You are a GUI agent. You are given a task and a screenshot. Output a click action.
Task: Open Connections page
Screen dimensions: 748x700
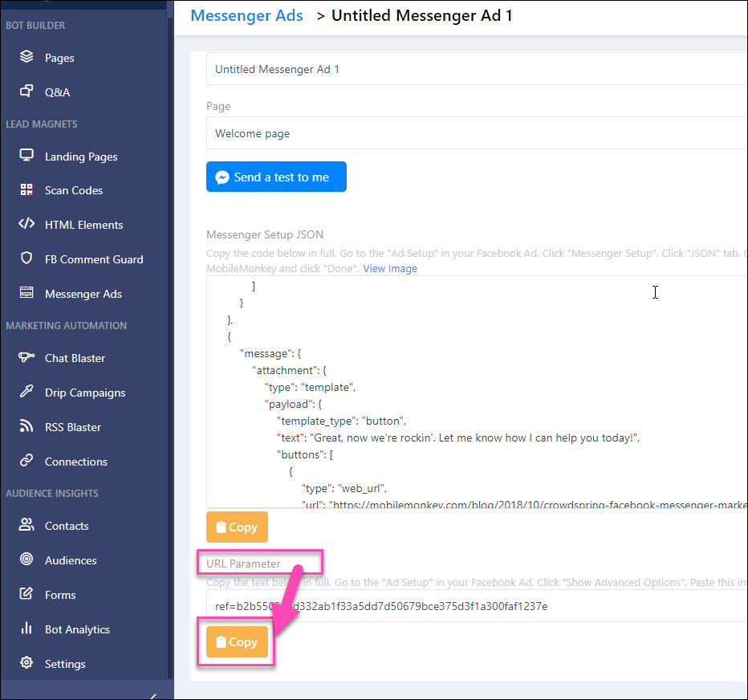pos(76,462)
